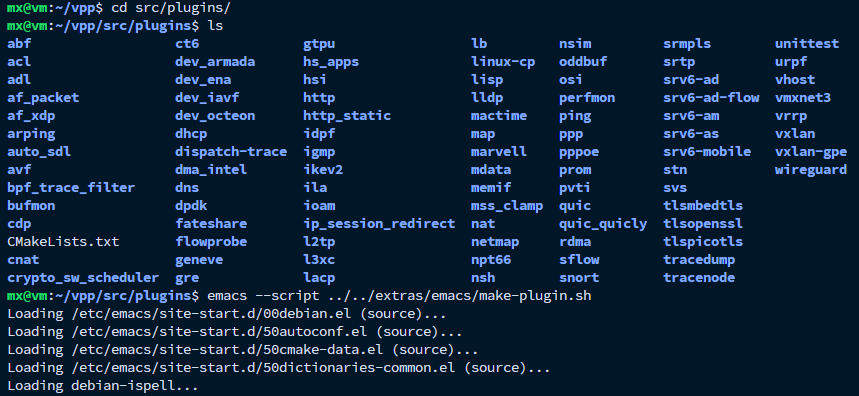The image size is (859, 396).
Task: Click the 'cd src/plugins/' command
Action: tap(170, 8)
